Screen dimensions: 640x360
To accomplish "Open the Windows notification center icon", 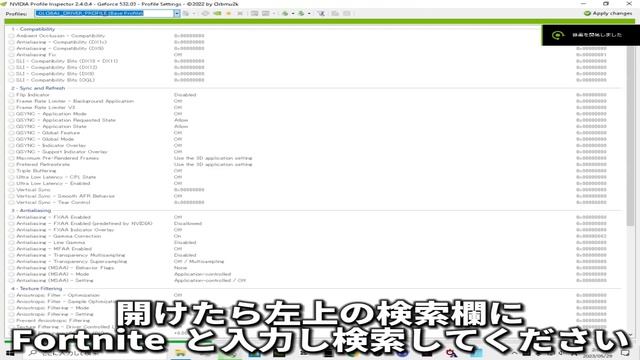I will point(625,353).
